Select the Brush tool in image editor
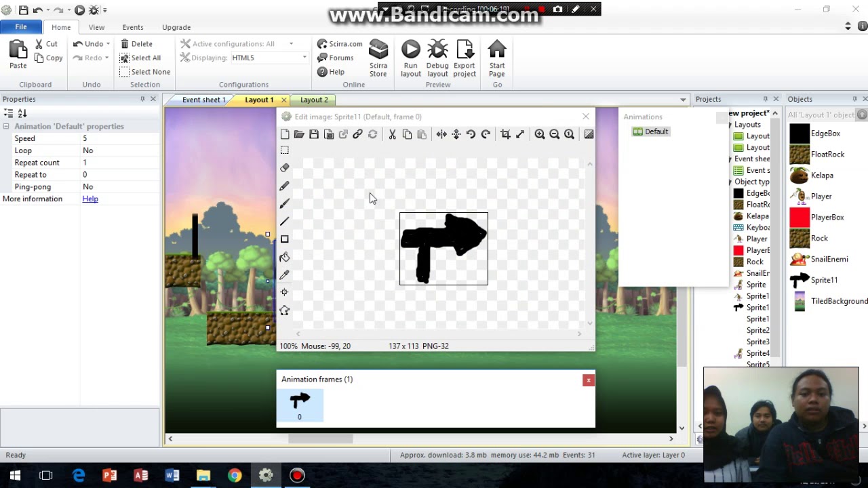The image size is (868, 488). pos(285,203)
